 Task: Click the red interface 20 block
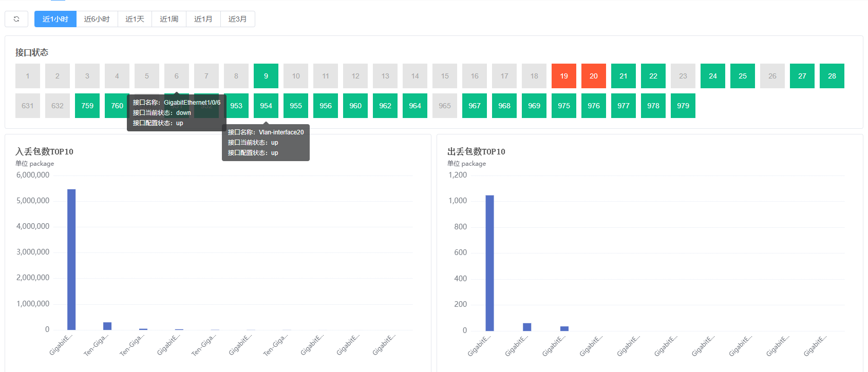[594, 76]
